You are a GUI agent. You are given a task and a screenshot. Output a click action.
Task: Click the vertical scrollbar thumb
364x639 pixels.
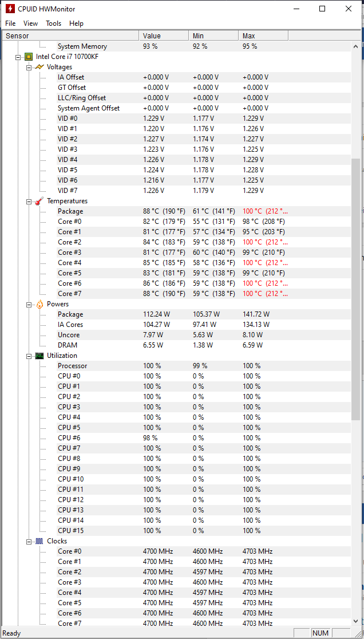(x=355, y=290)
